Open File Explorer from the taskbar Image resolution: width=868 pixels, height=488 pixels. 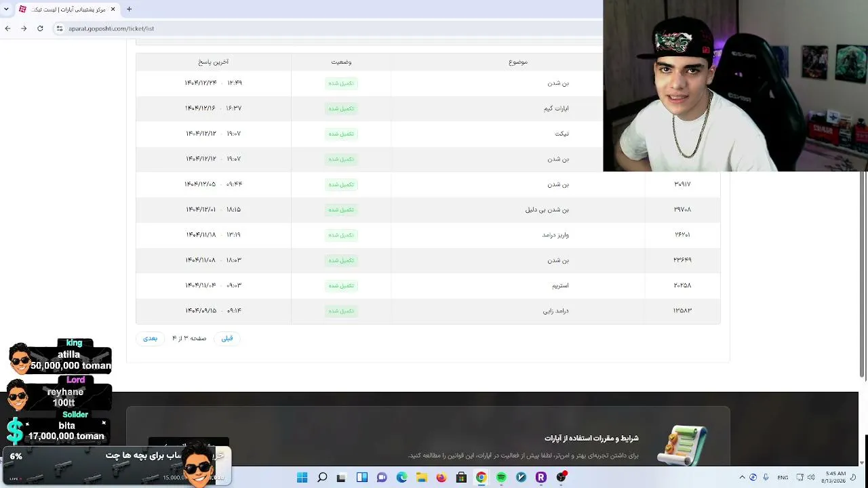tap(421, 477)
